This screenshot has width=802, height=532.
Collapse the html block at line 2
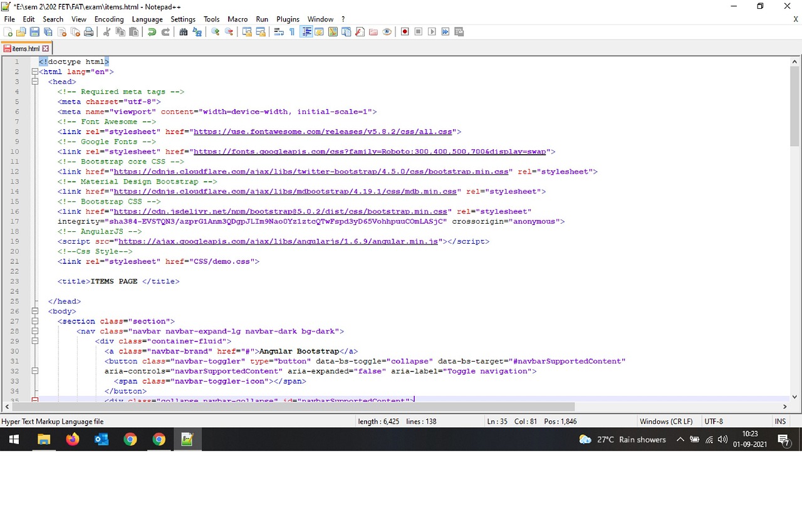(35, 71)
